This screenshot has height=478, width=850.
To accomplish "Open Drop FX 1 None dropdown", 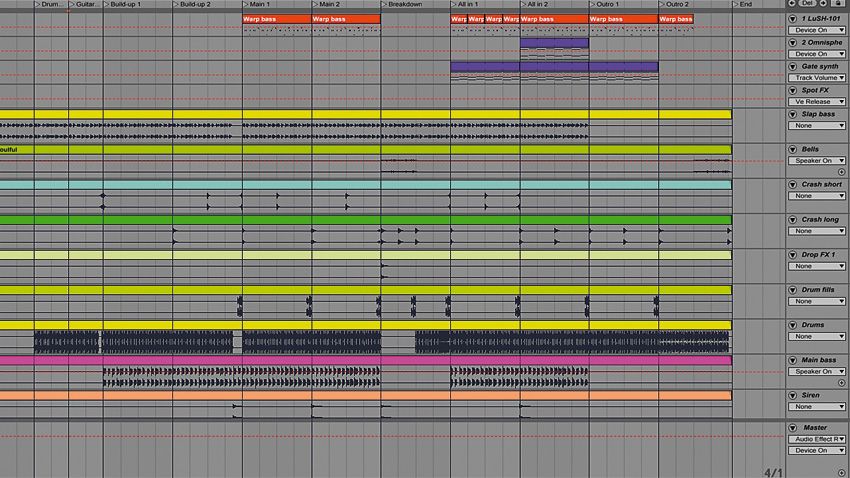I will coord(817,266).
